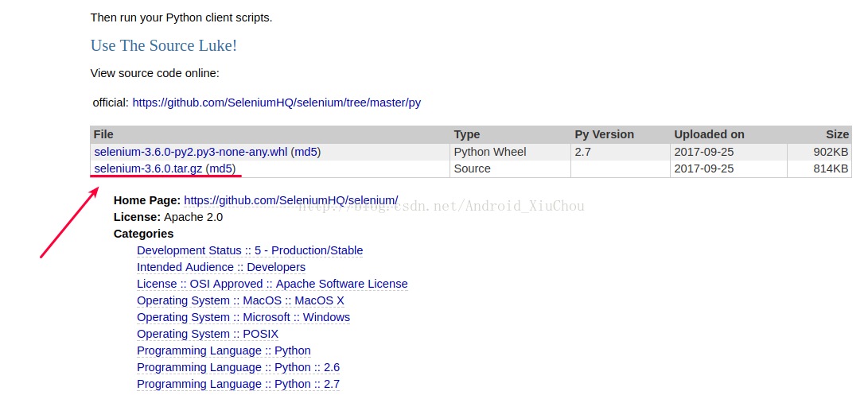Screen dimensions: 868x395
Task: Open the official GitHub selenium py source link
Action: click(276, 103)
